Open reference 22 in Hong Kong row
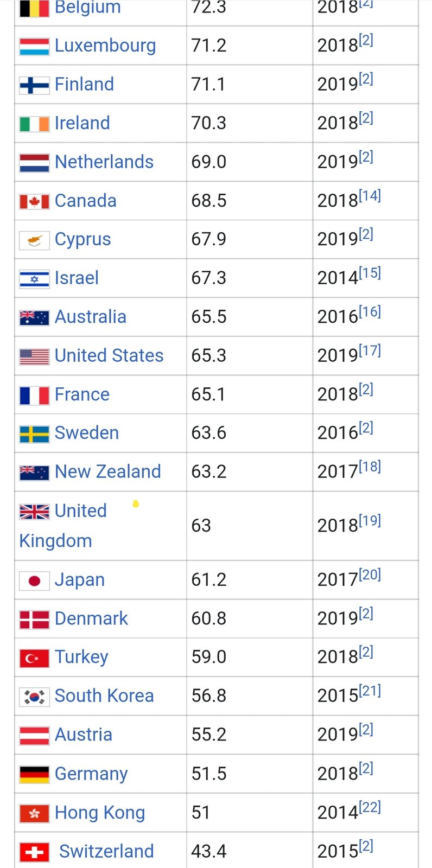The width and height of the screenshot is (432, 868). pos(370,807)
